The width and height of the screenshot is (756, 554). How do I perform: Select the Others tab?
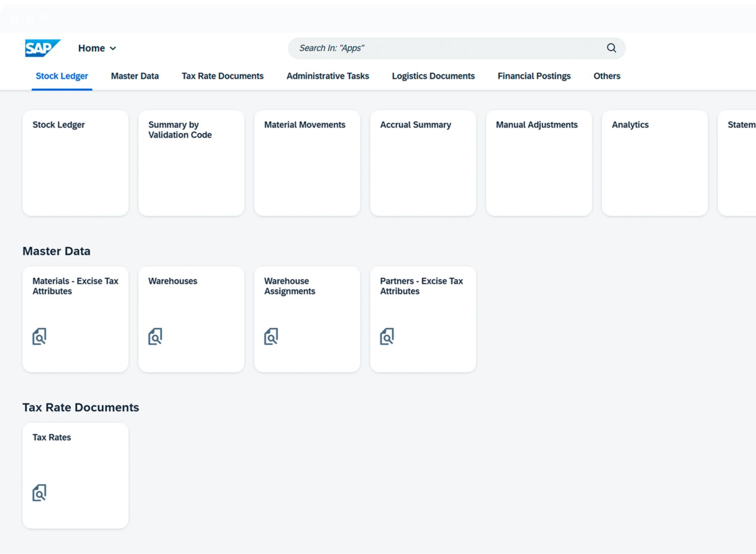(x=606, y=76)
